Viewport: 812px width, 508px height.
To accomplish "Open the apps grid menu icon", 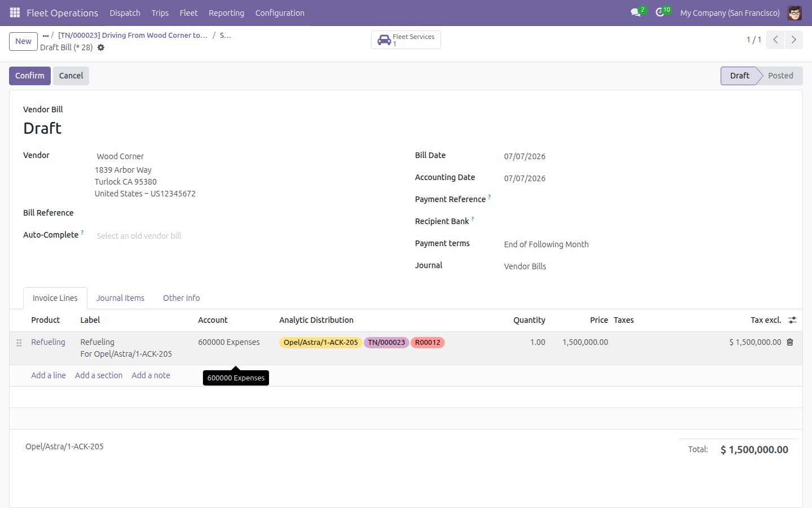I will (x=15, y=12).
